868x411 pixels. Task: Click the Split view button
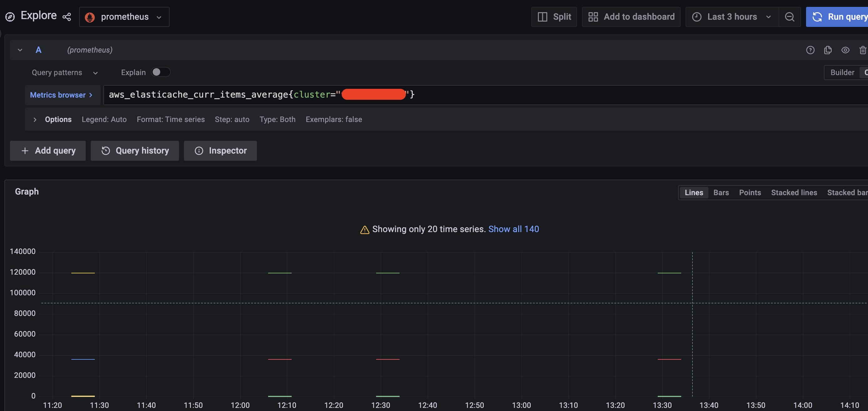coord(554,17)
